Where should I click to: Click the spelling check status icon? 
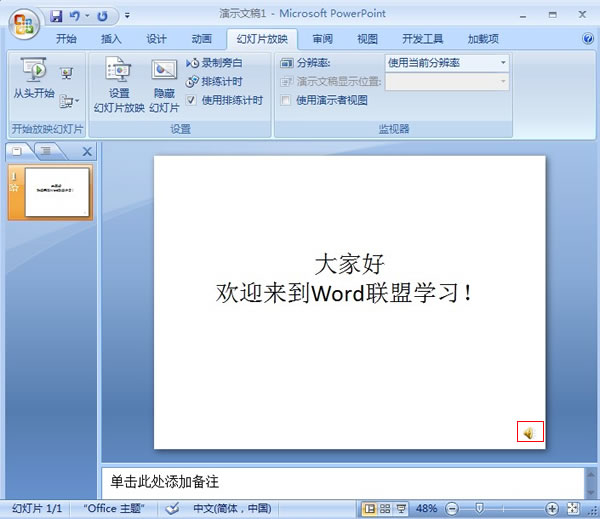(x=172, y=509)
